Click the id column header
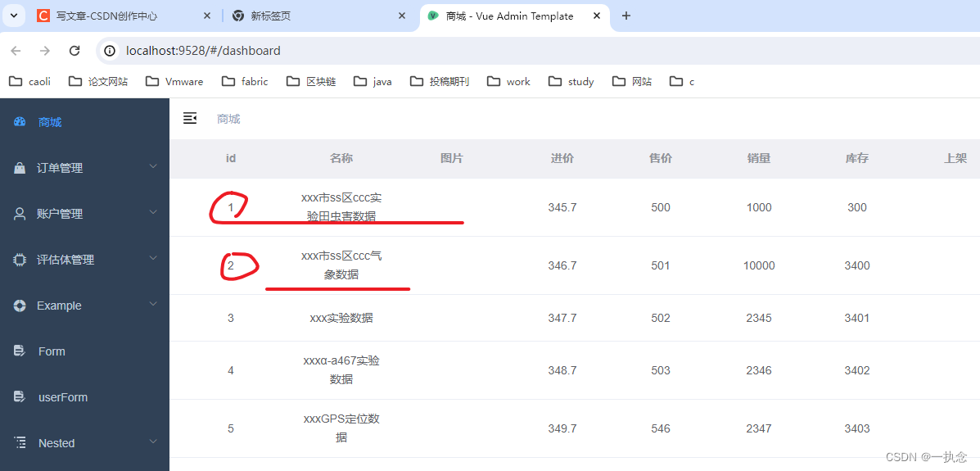Viewport: 980px width, 471px height. [231, 159]
